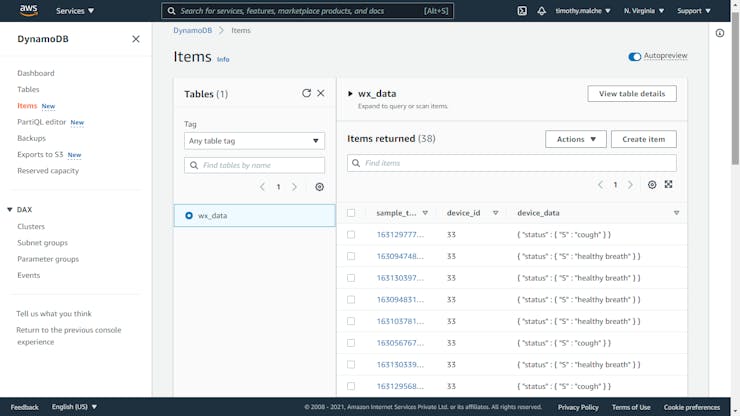Viewport: 740px width, 416px height.
Task: Click the magnifier in top search bar
Action: pyautogui.click(x=172, y=11)
